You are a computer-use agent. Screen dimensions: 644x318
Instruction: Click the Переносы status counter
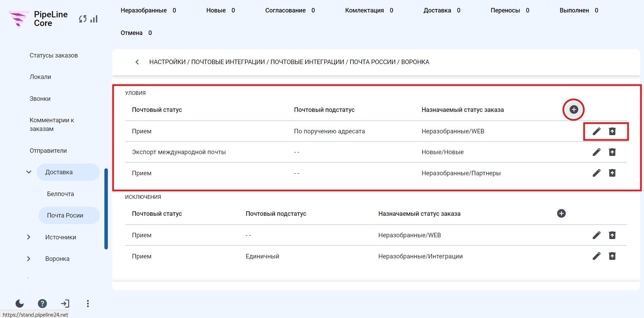[510, 10]
